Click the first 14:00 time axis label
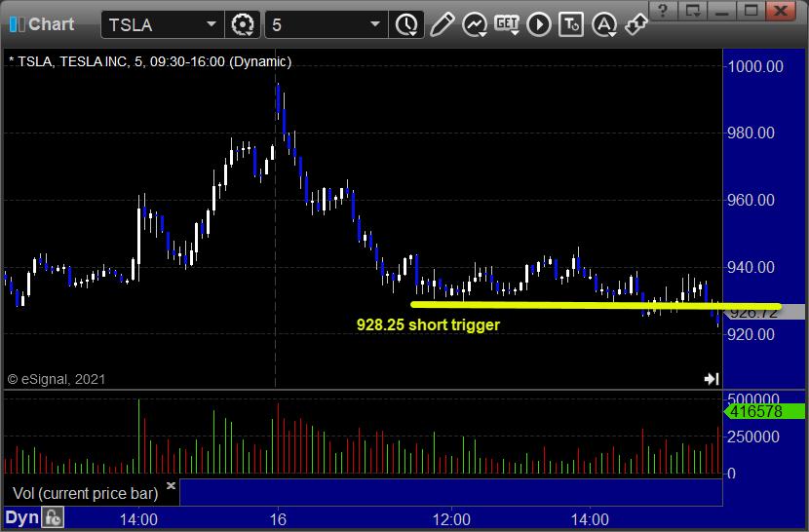809x532 pixels. (x=138, y=519)
